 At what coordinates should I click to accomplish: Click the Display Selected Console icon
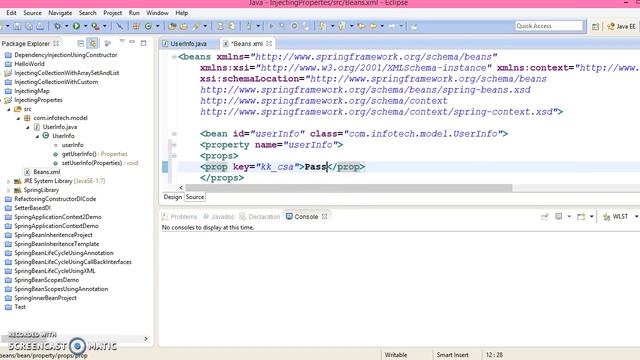tap(559, 216)
